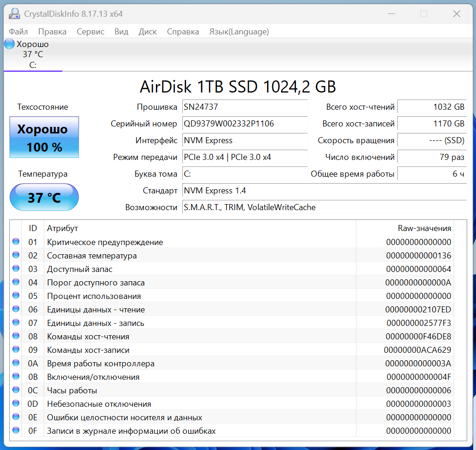Click the Прошивка field showing SN24737

(245, 107)
